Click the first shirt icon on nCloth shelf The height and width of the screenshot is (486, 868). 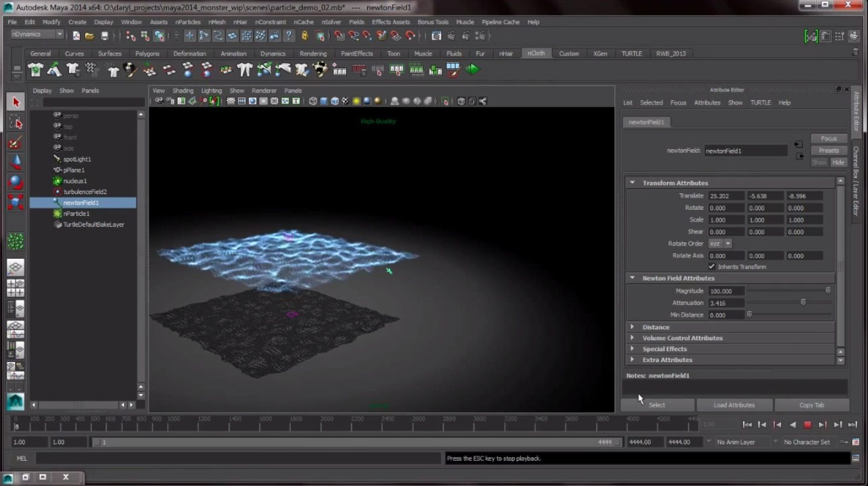tap(36, 70)
